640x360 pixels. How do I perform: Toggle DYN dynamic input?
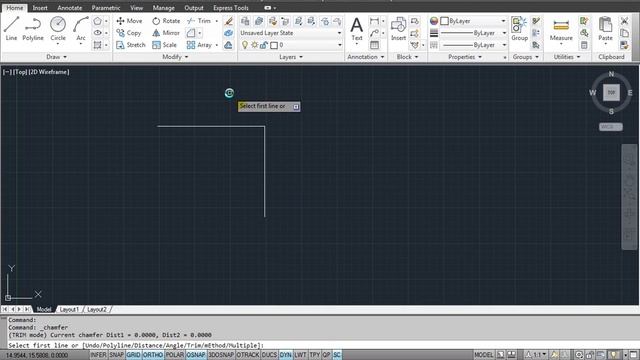coord(286,355)
